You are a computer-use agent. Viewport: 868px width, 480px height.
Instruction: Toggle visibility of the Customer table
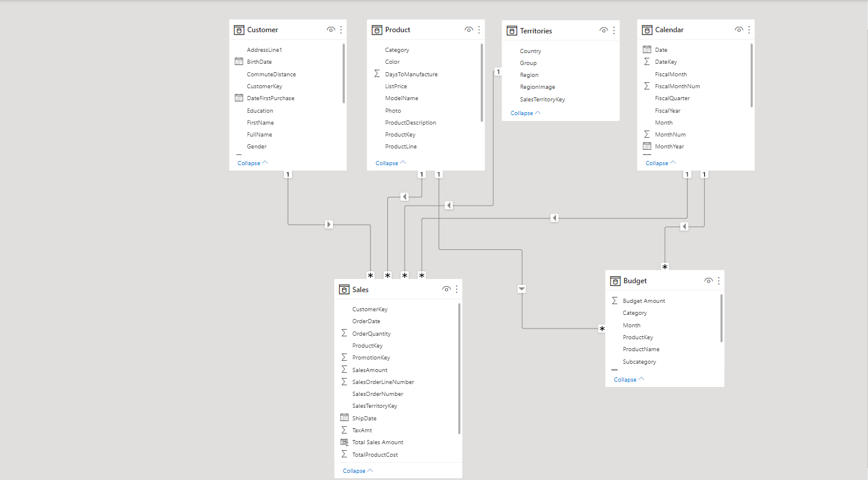[x=331, y=29]
